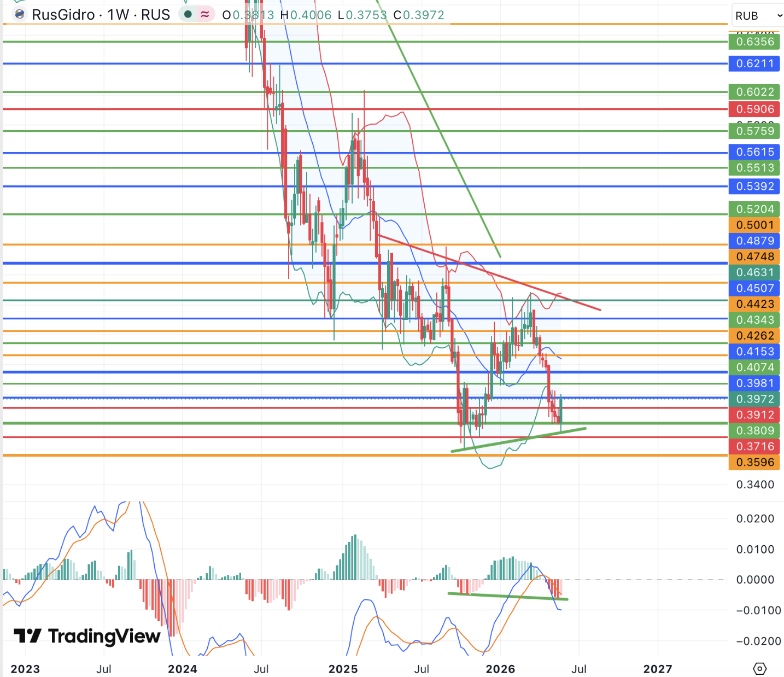Screen dimensions: 784x677
Task: Select the 0.4879 blue price label
Action: tap(755, 241)
